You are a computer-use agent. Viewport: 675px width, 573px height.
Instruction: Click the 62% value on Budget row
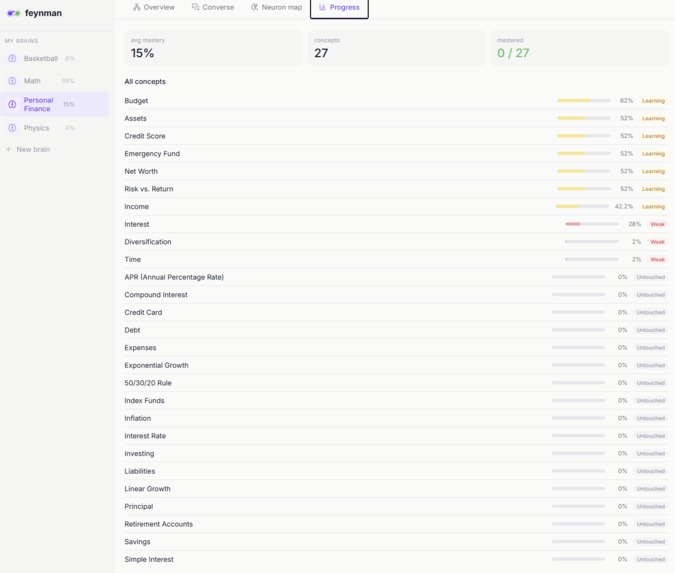point(626,100)
